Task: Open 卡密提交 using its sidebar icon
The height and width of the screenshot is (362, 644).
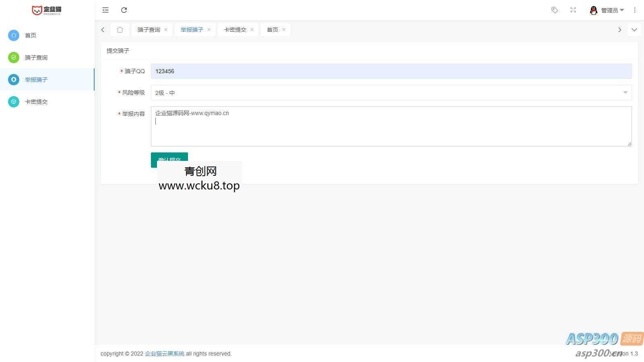Action: pyautogui.click(x=14, y=102)
